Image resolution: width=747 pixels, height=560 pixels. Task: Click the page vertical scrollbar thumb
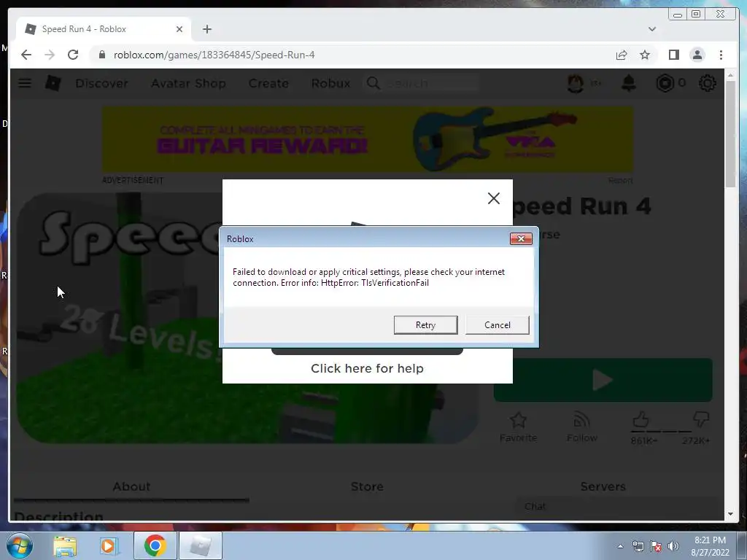pyautogui.click(x=731, y=133)
